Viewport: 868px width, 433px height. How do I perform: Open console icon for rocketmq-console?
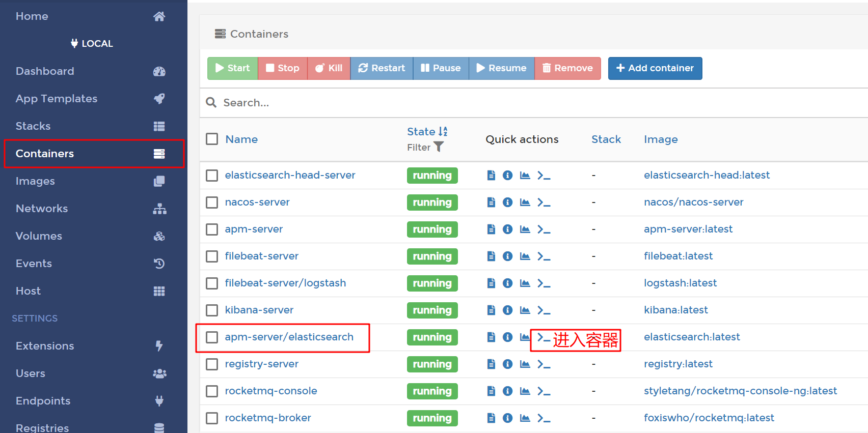(544, 391)
